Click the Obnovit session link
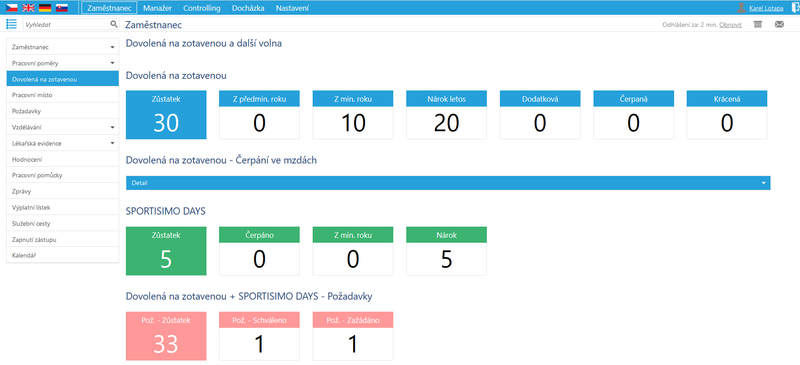 click(731, 25)
